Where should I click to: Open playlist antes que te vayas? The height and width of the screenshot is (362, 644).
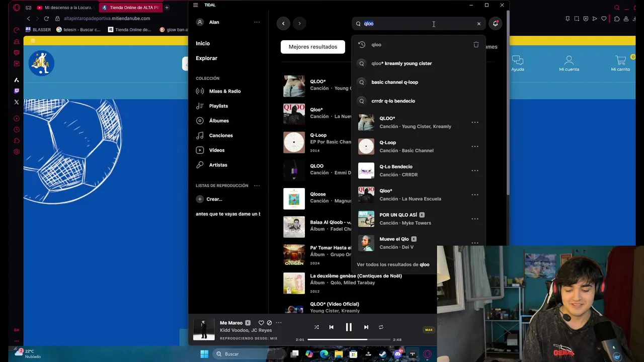(228, 214)
